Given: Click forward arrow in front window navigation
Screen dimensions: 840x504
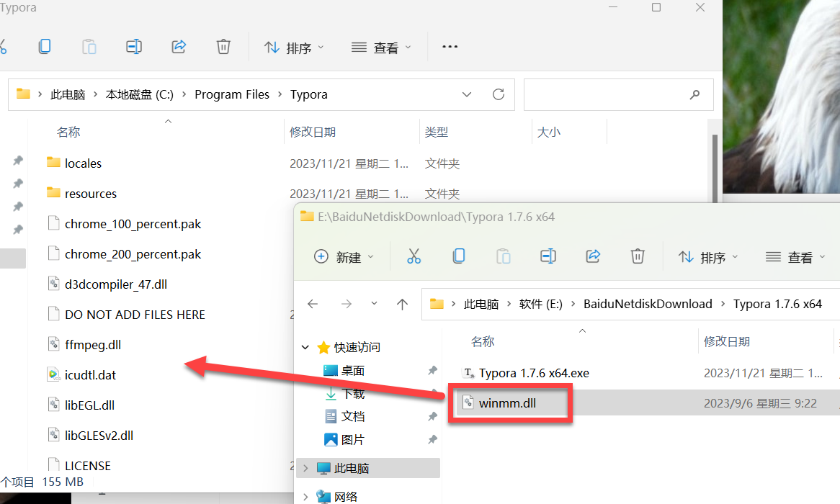Looking at the screenshot, I should coord(347,305).
